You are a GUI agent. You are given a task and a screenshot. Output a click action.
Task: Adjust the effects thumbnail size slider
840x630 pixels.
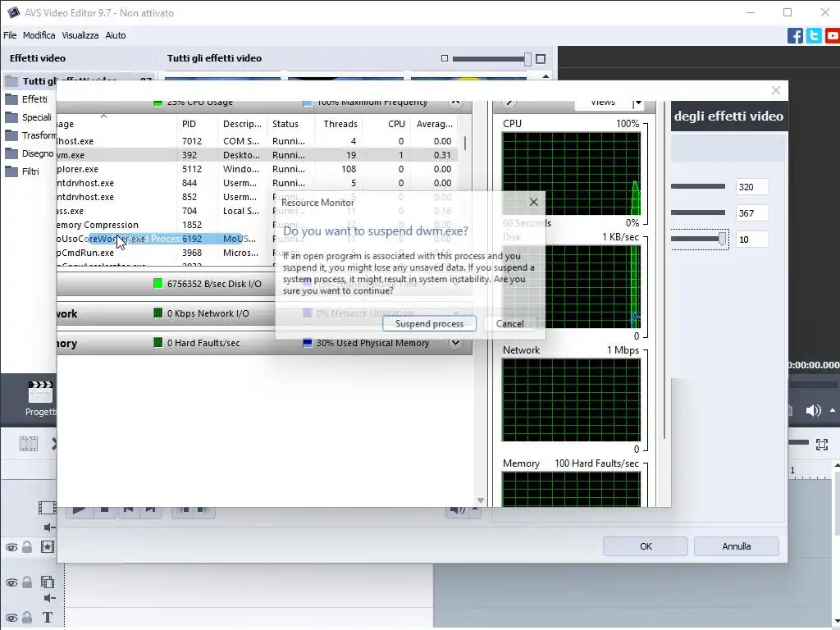[x=527, y=59]
